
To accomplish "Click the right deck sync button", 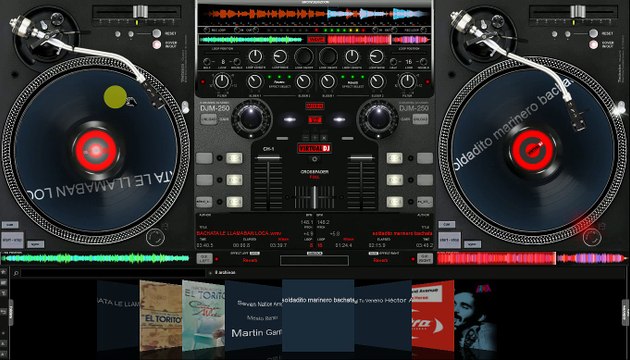I will click(x=472, y=244).
